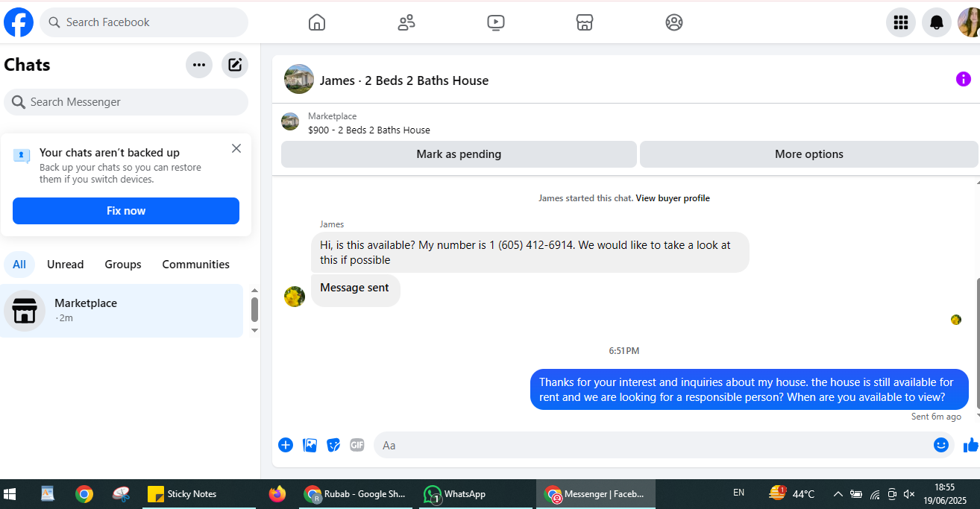Viewport: 980px width, 509px height.
Task: Open the Notifications bell icon
Action: coord(937,22)
